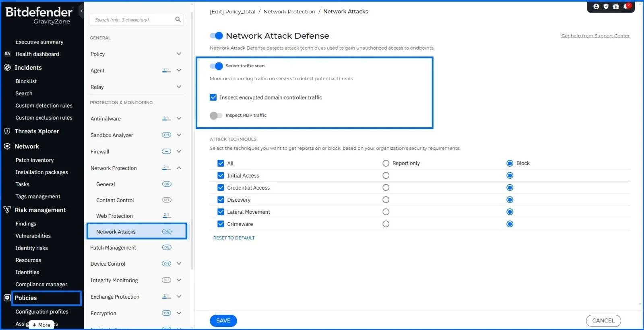Click the SAVE button
This screenshot has height=330, width=644.
pyautogui.click(x=223, y=321)
